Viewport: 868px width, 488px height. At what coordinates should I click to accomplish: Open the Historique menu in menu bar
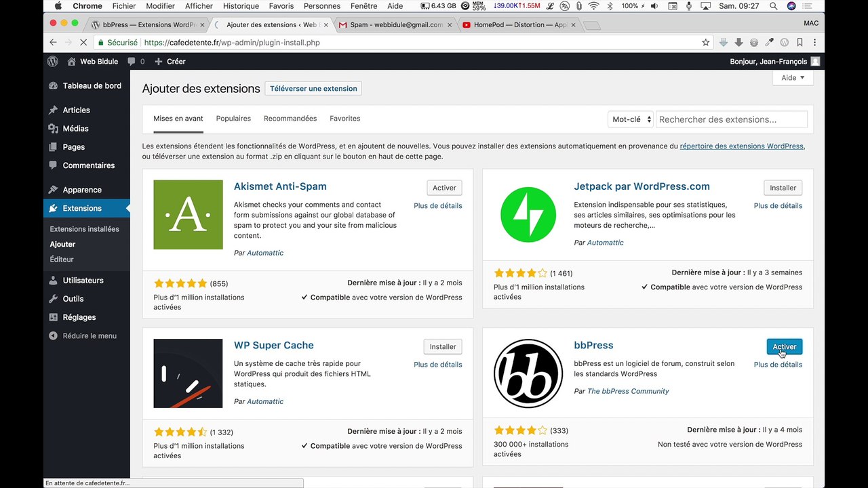point(241,6)
